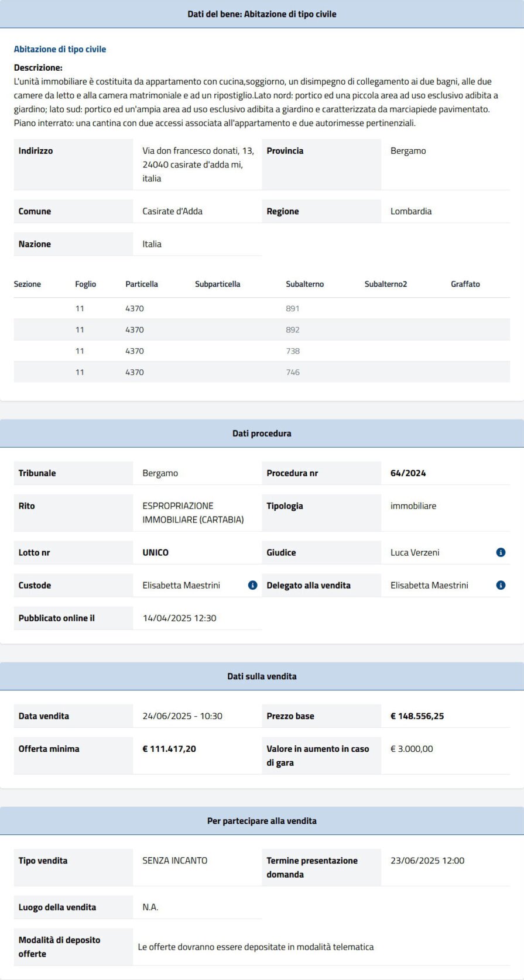Open subalterno 746 link
524x980 pixels.
[x=293, y=372]
